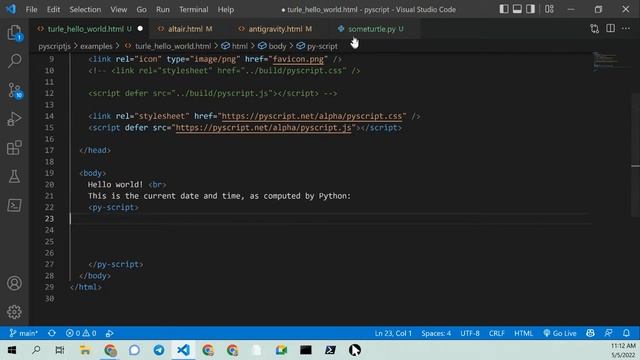Screen dimensions: 640x360
Task: Open the favicon.png link on line 9
Action: click(x=298, y=59)
